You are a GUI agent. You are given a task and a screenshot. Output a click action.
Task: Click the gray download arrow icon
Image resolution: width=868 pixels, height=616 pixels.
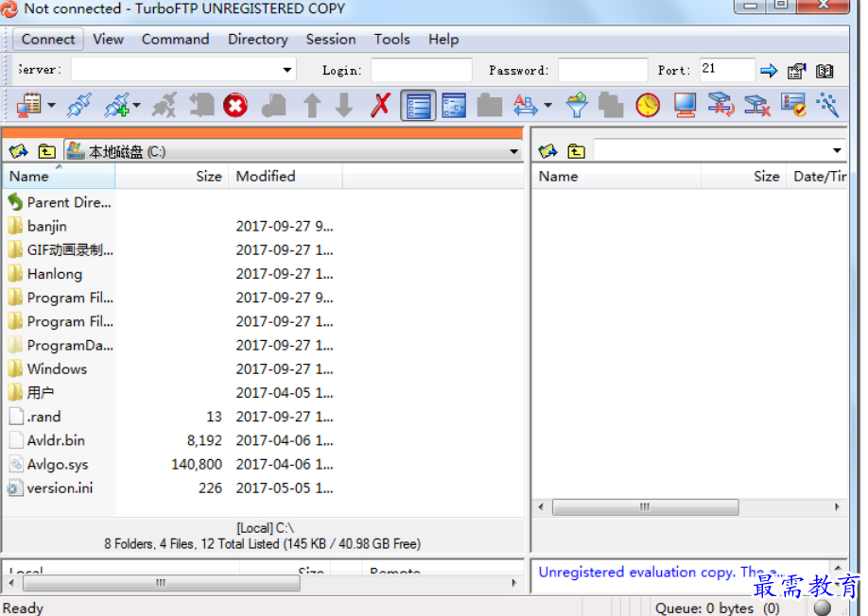pos(344,105)
